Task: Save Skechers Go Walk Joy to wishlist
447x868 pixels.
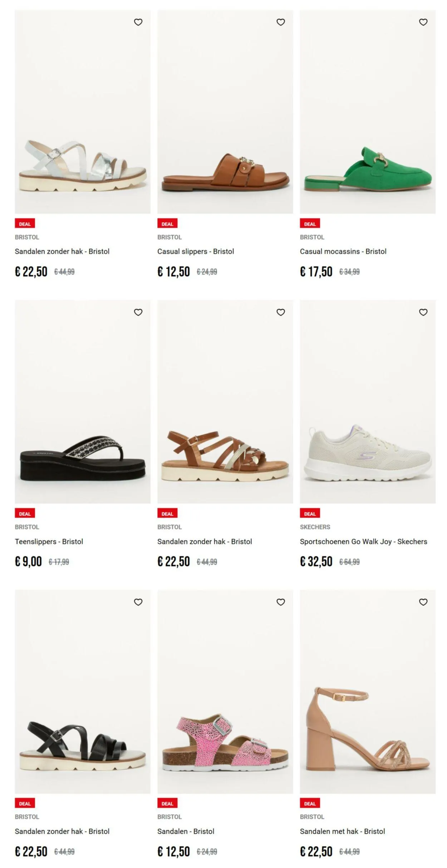Action: 423,312
